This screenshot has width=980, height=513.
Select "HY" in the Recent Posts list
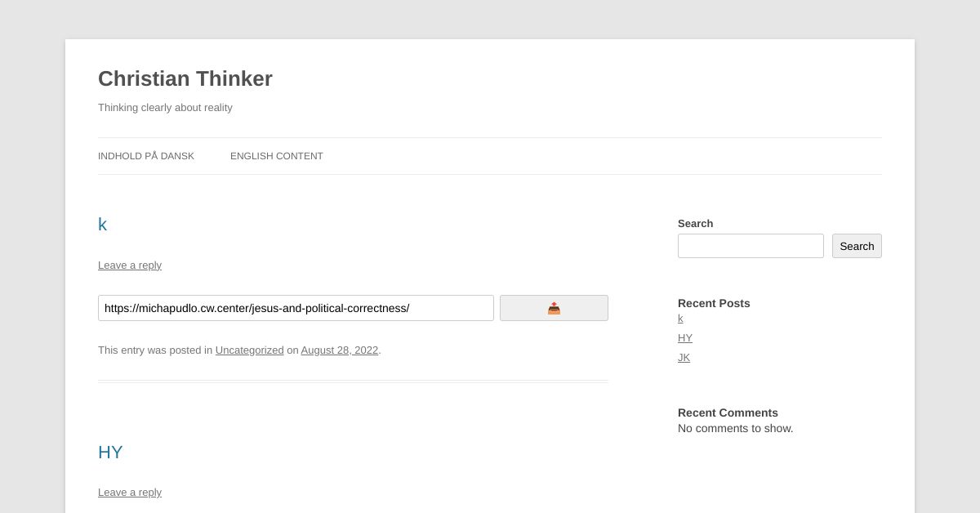coord(684,338)
